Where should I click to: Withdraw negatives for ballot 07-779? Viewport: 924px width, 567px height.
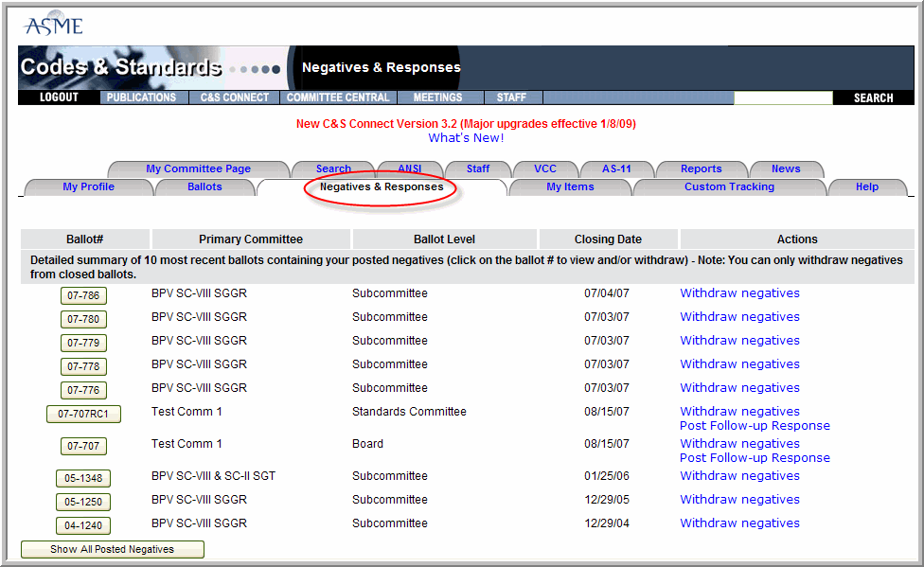[739, 340]
